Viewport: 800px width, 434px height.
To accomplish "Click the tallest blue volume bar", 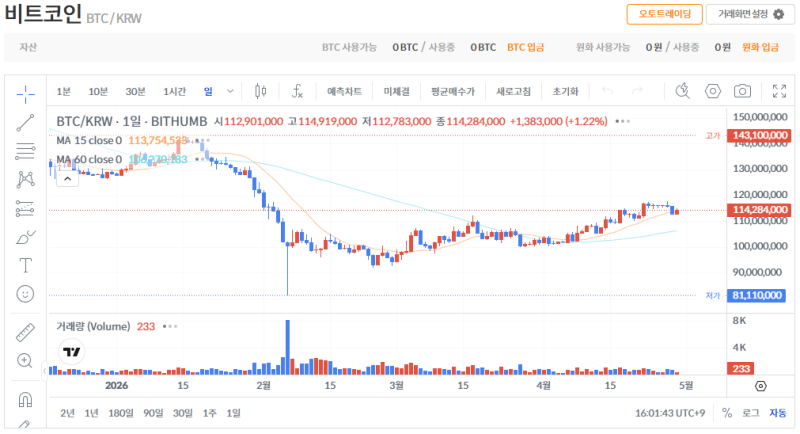I will click(x=288, y=347).
